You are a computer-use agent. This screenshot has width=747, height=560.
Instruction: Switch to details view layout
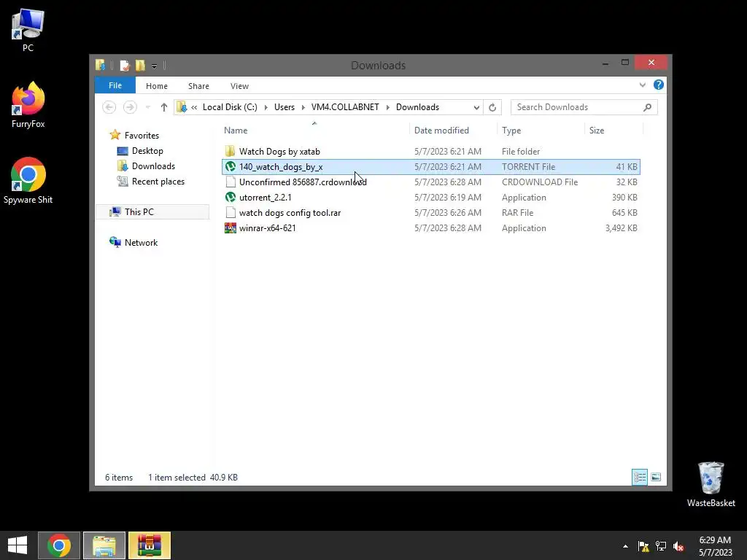coord(639,477)
